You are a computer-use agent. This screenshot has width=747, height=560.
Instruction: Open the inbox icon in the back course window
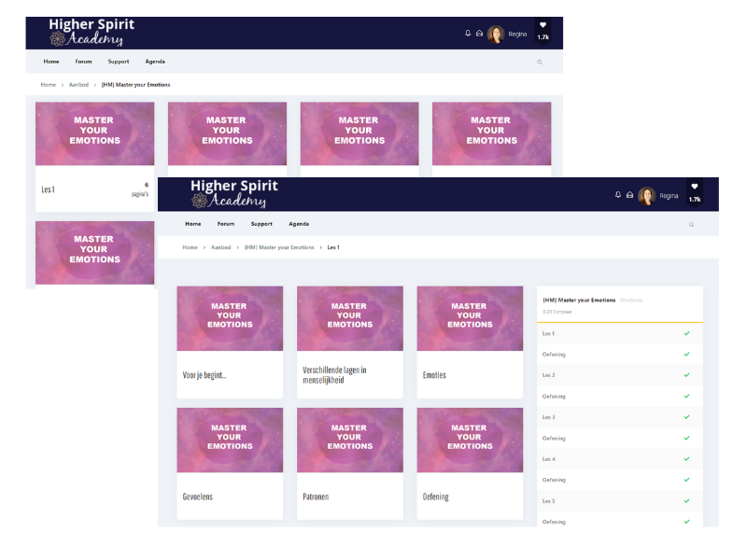click(x=479, y=33)
